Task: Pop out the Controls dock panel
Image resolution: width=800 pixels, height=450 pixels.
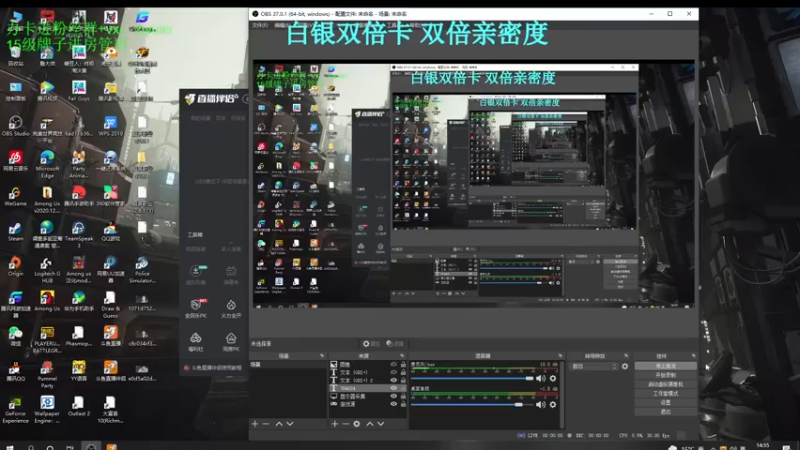Action: coord(693,356)
